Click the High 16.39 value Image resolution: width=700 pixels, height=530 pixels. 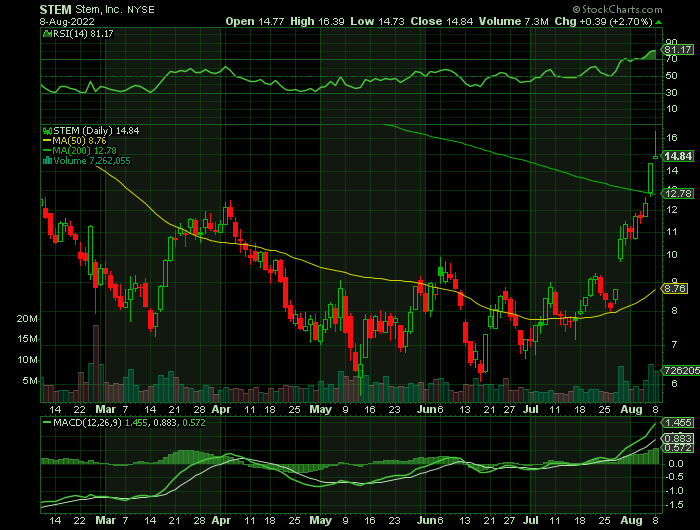(x=317, y=21)
